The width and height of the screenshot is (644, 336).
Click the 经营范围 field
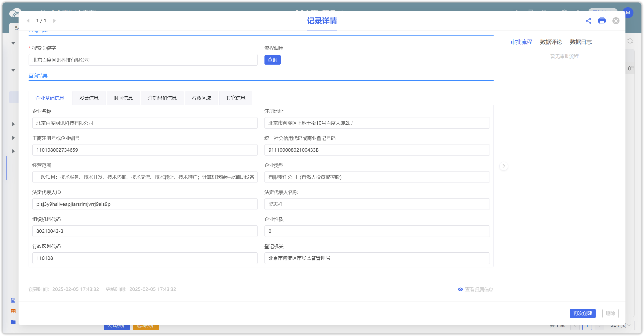[x=145, y=177]
